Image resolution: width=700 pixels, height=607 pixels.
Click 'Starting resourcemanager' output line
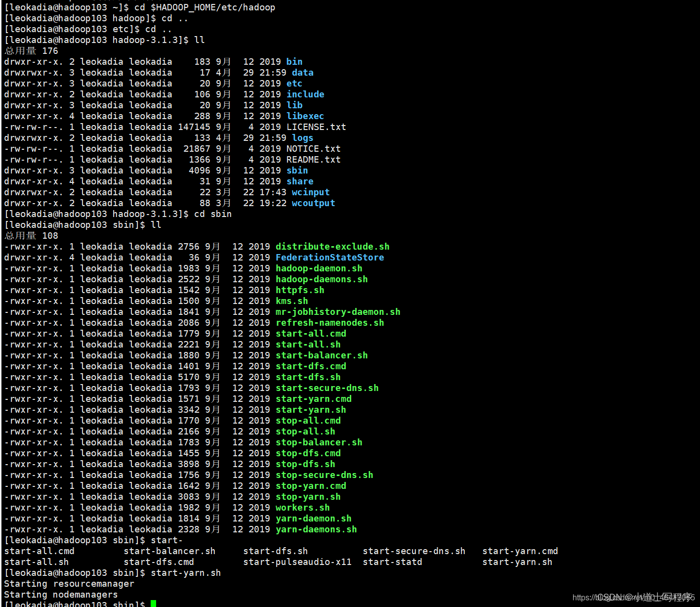coord(69,584)
